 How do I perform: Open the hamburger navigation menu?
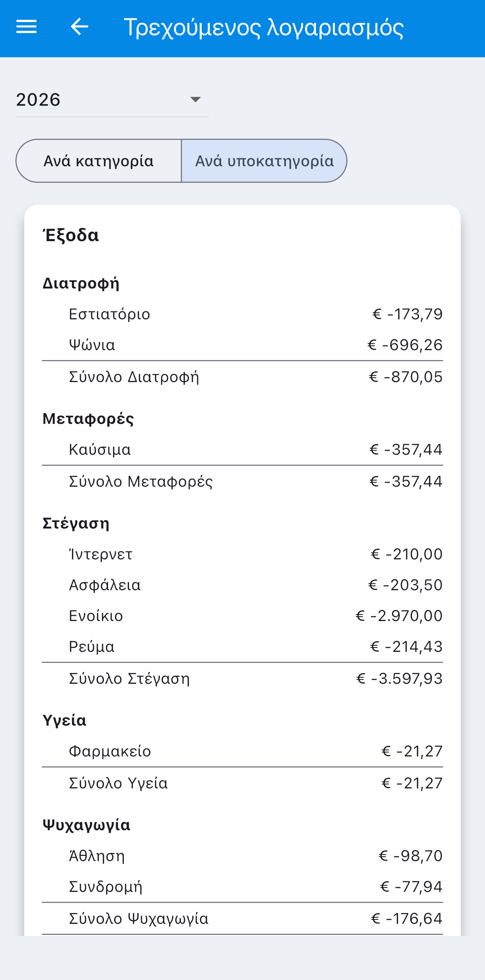[x=26, y=27]
